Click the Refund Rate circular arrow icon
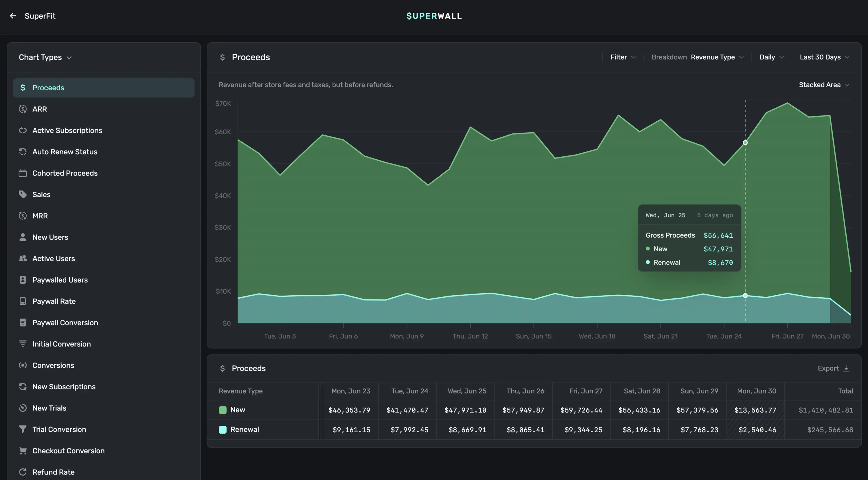This screenshot has height=480, width=868. click(23, 472)
